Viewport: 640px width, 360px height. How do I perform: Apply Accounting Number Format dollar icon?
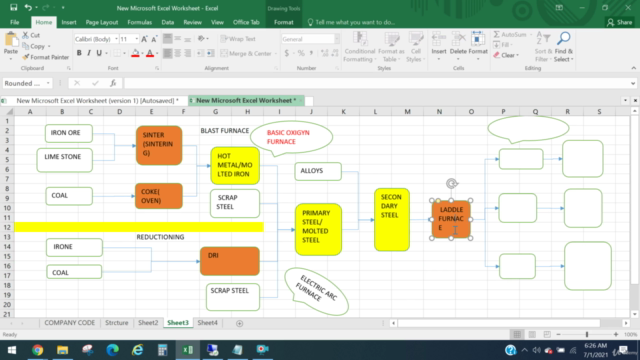287,53
